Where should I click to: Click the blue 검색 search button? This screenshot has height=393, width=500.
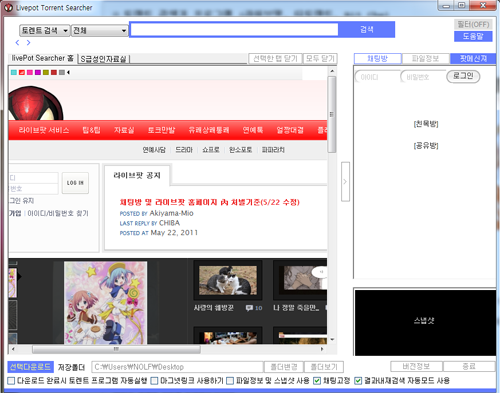(367, 30)
